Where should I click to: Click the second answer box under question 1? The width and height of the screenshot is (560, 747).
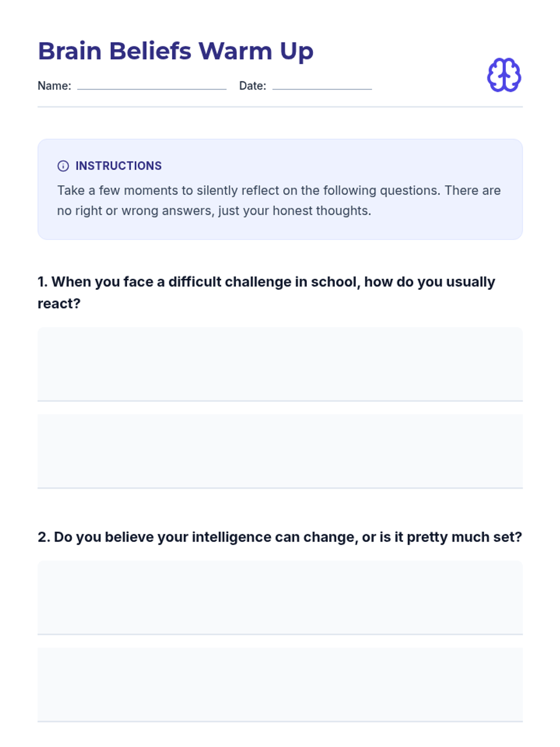(280, 451)
